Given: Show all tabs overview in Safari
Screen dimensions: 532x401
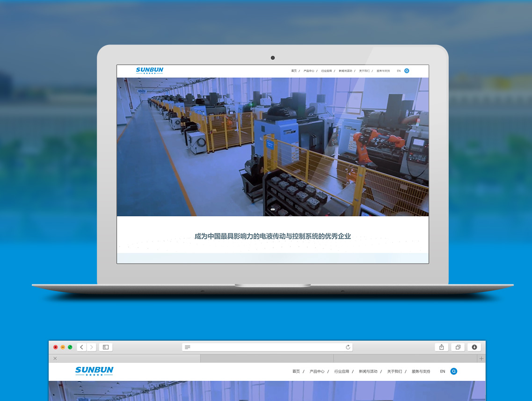Looking at the screenshot, I should [458, 347].
